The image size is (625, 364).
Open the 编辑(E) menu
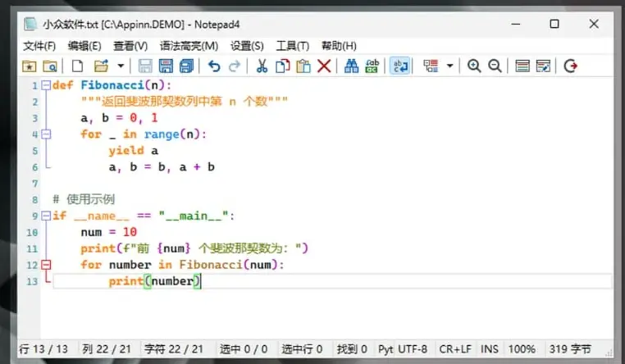pos(84,46)
